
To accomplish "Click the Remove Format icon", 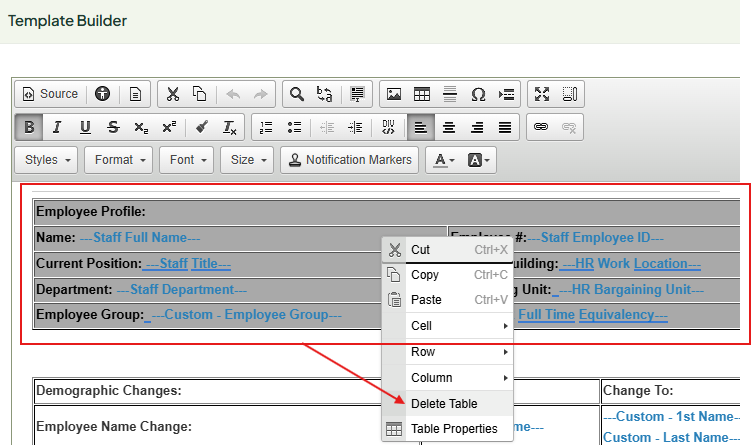I will 230,127.
